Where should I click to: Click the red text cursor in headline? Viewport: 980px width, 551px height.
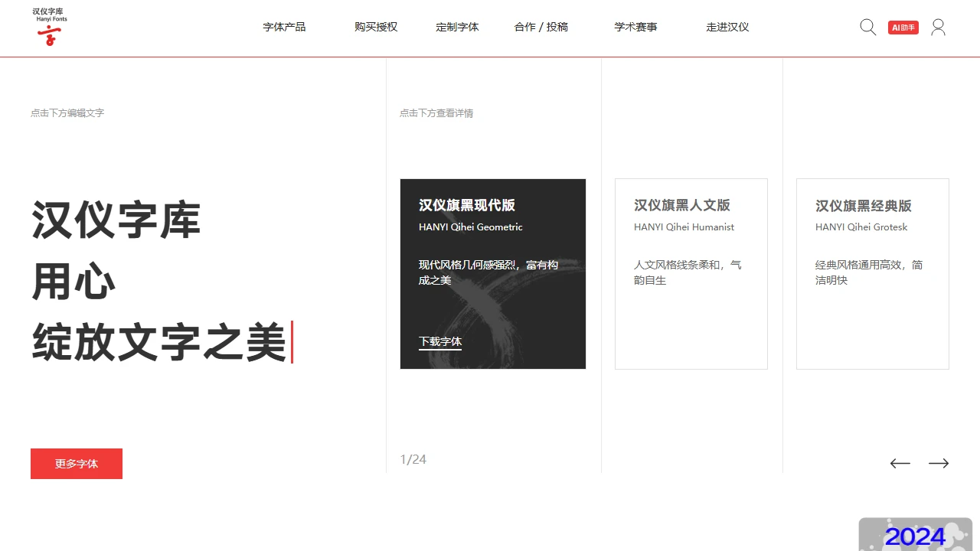click(294, 344)
